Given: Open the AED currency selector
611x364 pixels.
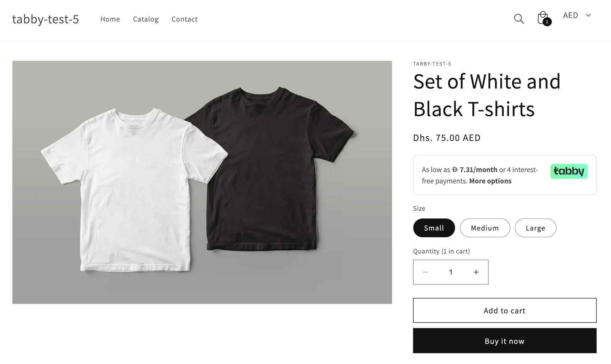Looking at the screenshot, I should [570, 15].
